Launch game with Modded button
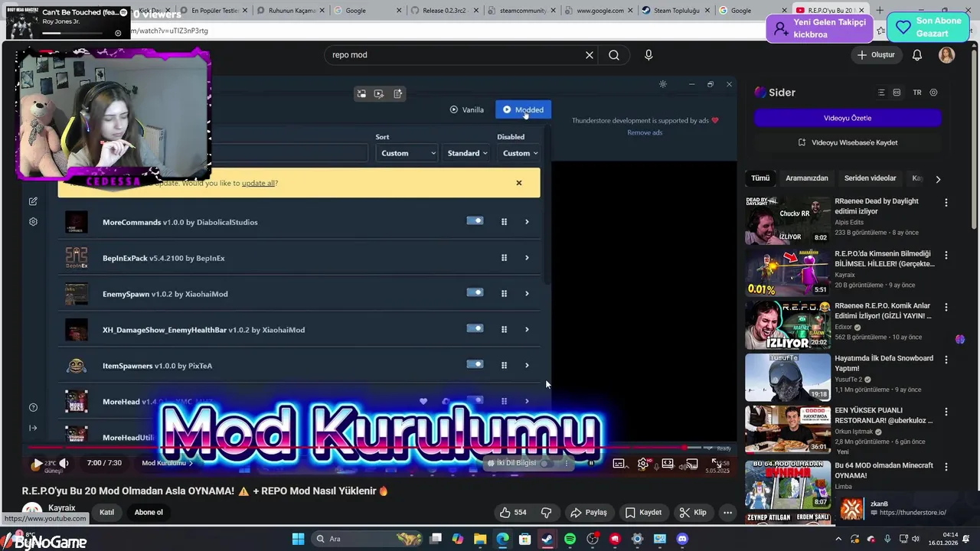 click(x=523, y=109)
